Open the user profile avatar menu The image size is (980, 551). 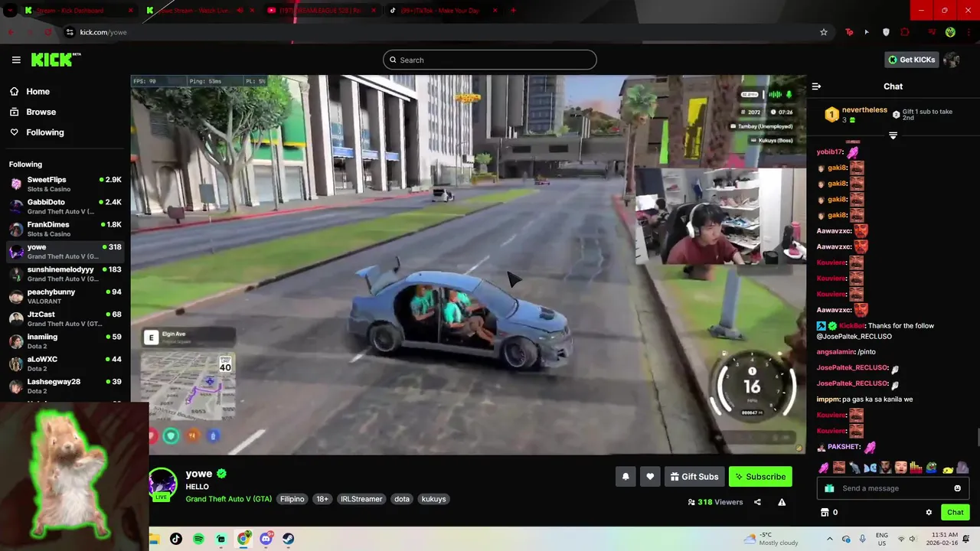coord(952,60)
